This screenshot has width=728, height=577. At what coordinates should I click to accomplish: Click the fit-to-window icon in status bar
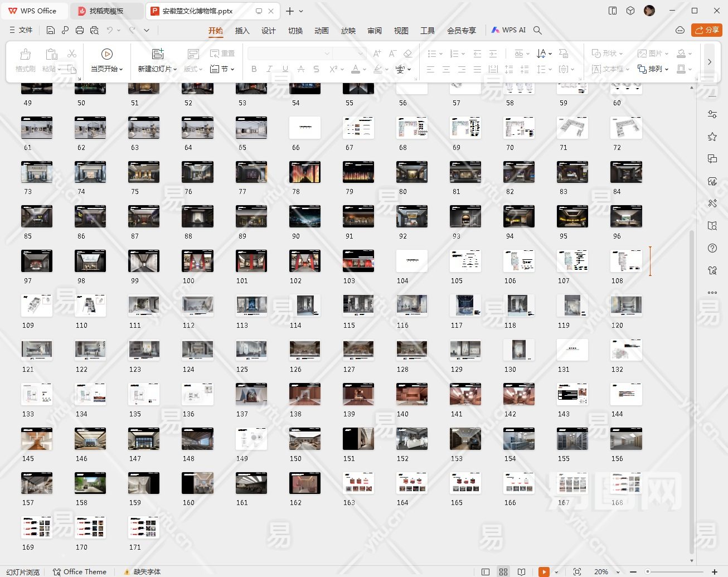577,572
